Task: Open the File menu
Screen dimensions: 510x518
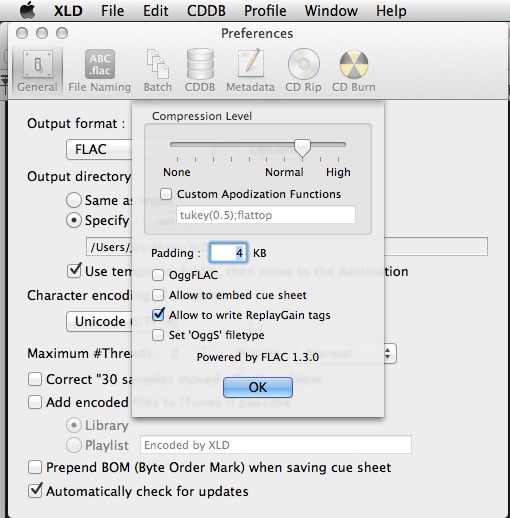Action: 113,11
